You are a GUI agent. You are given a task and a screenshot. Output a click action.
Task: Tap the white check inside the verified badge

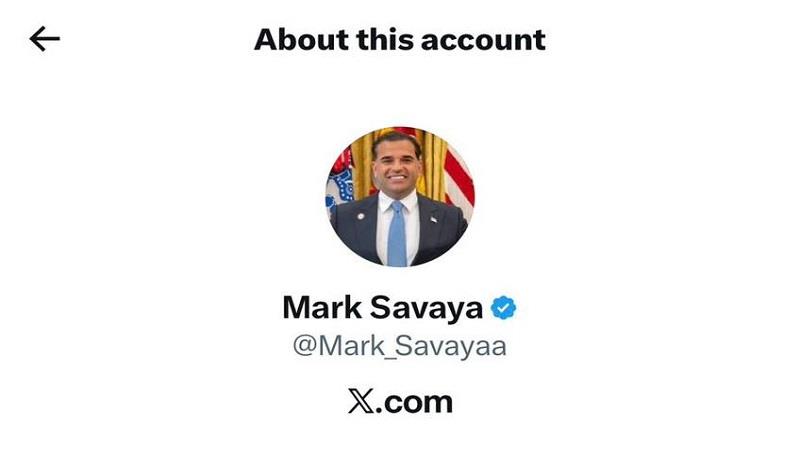504,308
